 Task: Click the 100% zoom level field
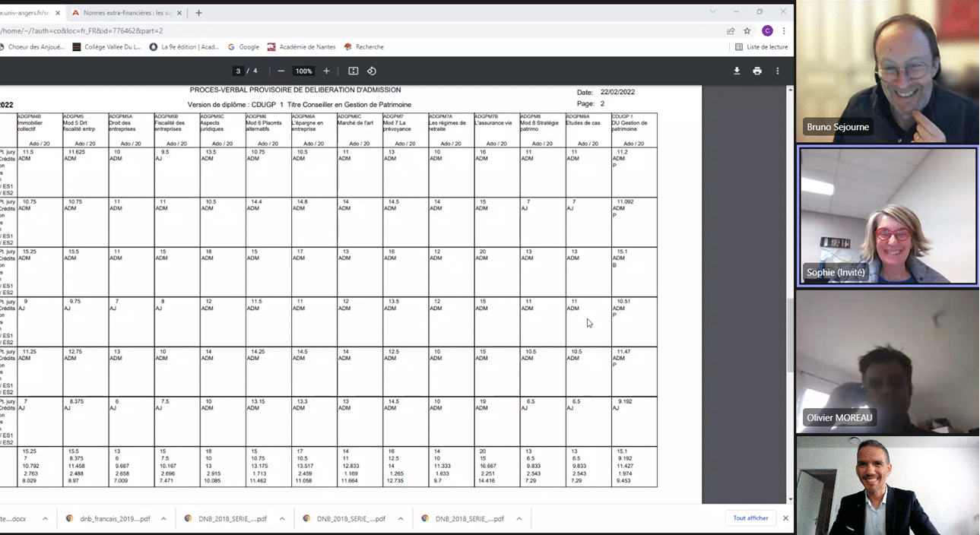[303, 71]
